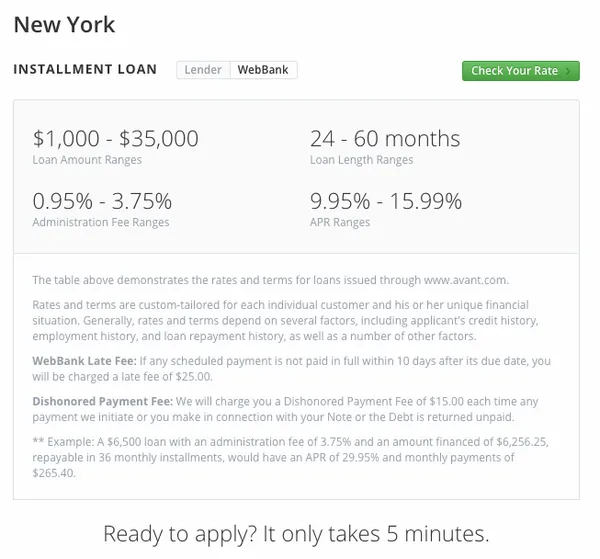Click the WebBank Late Fee heading
Image resolution: width=600 pixels, height=559 pixels.
coord(84,361)
